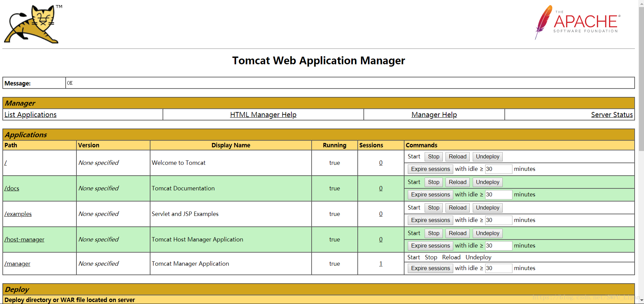Click 'Deploy directory or WAR file located on server'

pos(70,300)
